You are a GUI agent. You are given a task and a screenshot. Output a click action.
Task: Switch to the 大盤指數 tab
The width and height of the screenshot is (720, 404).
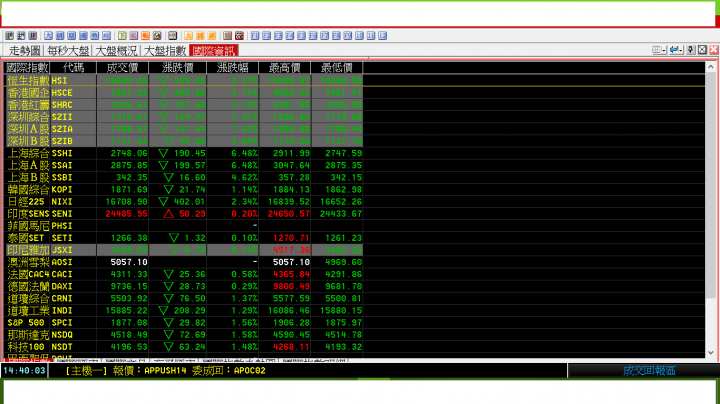click(164, 50)
